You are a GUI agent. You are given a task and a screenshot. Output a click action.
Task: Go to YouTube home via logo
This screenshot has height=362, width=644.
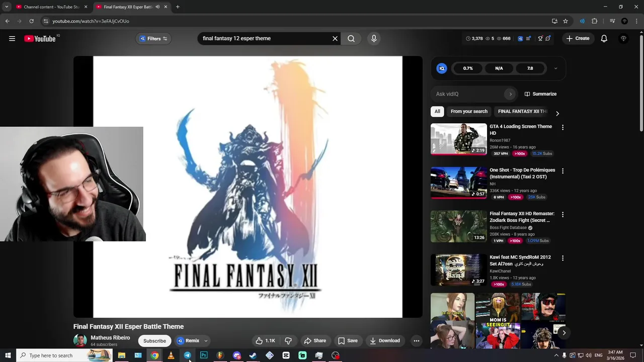click(40, 39)
